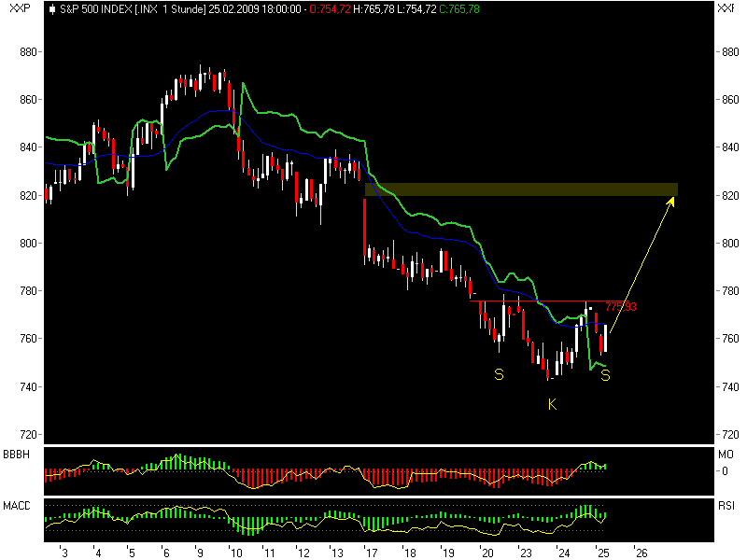Screen dimensions: 747x560
Task: Select the MACD indicator panel label
Action: coord(15,504)
